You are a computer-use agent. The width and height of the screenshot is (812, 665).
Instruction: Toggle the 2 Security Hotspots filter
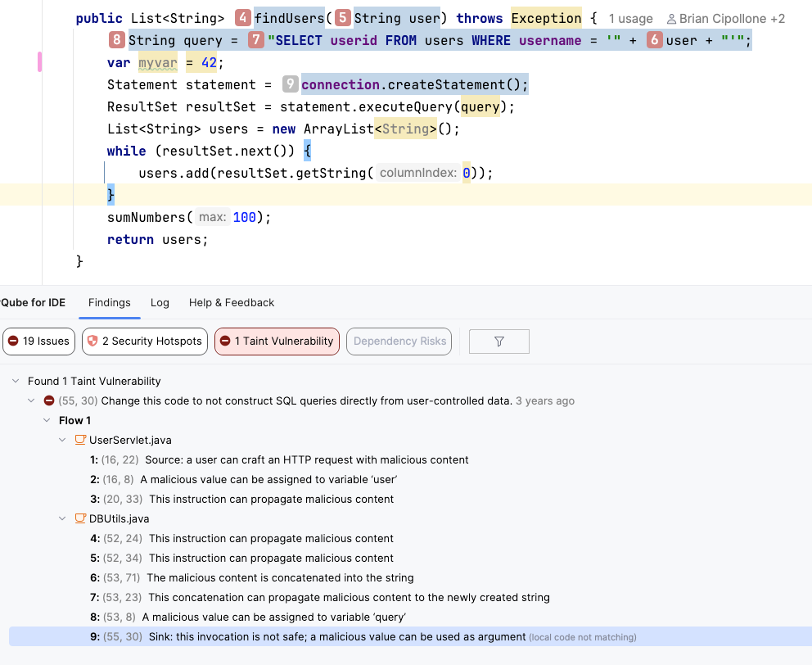click(145, 342)
